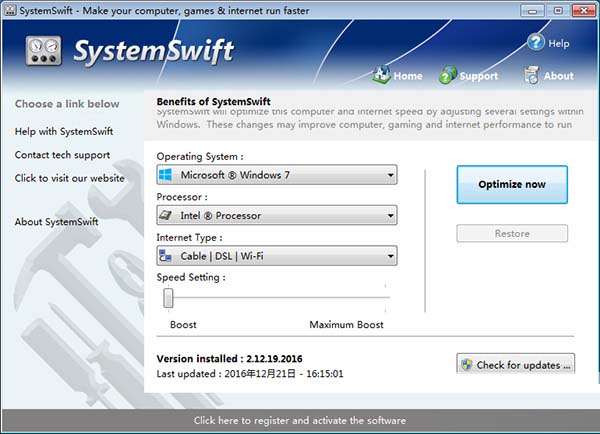Click the register and activate software bar
This screenshot has height=434, width=600.
(x=300, y=420)
